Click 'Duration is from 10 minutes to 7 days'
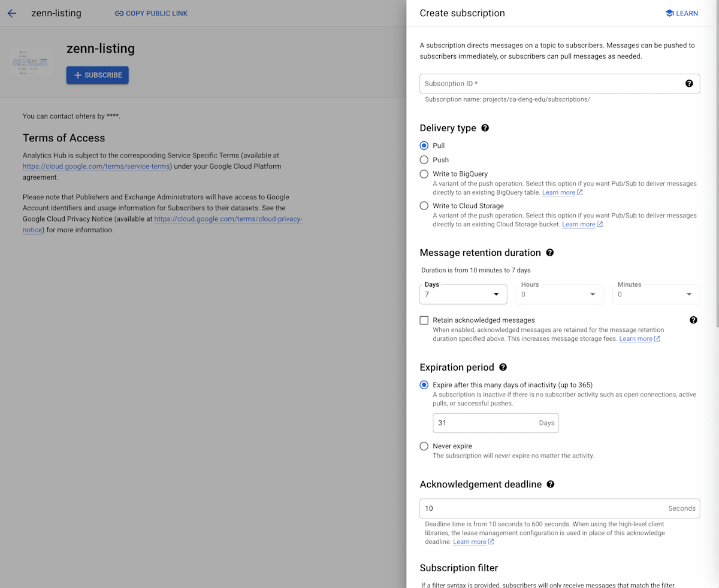Screen dimensions: 719x588 (x=476, y=270)
